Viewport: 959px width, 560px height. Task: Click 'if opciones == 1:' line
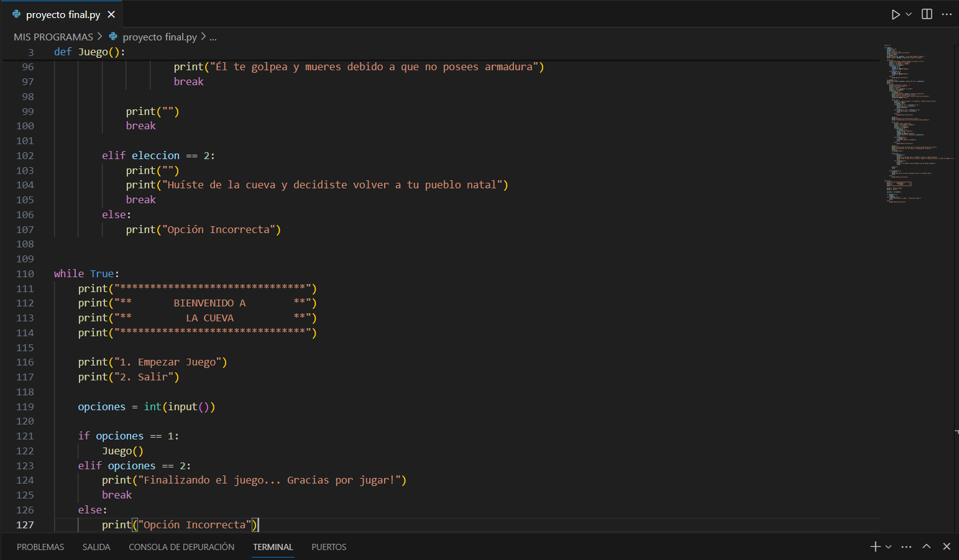(128, 436)
